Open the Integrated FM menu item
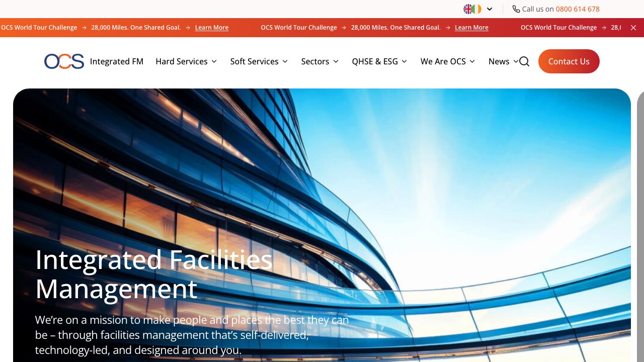Screen dimensions: 644x362 click(x=117, y=61)
